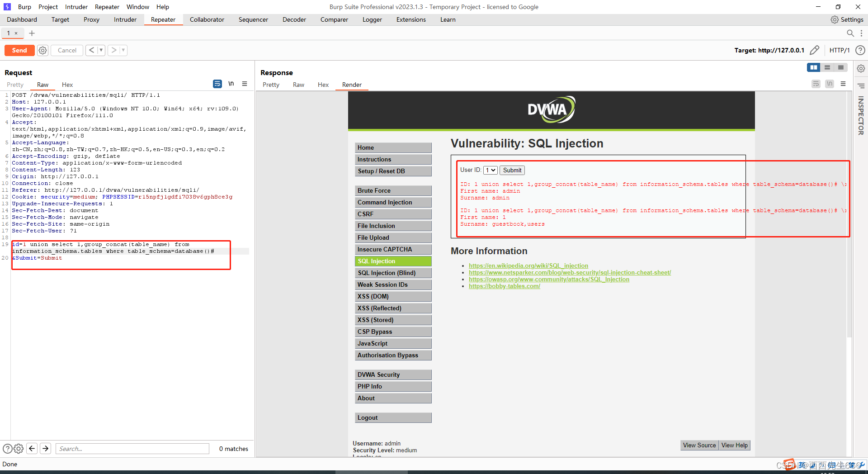868x474 pixels.
Task: Click the Cancel button
Action: coord(67,50)
